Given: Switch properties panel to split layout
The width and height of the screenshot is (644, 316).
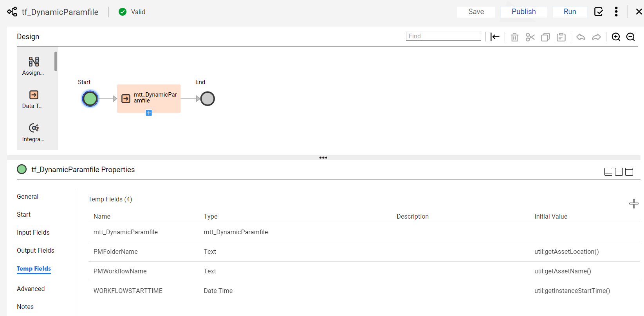Looking at the screenshot, I should tap(619, 172).
